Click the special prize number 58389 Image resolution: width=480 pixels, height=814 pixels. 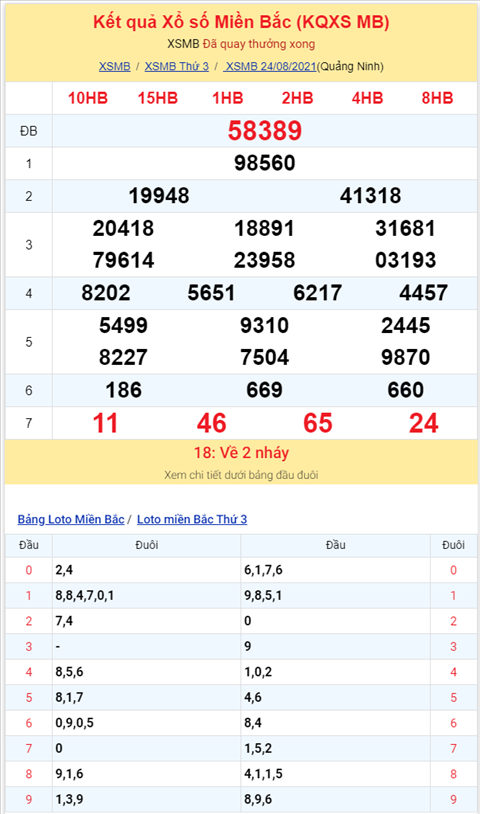pyautogui.click(x=265, y=131)
